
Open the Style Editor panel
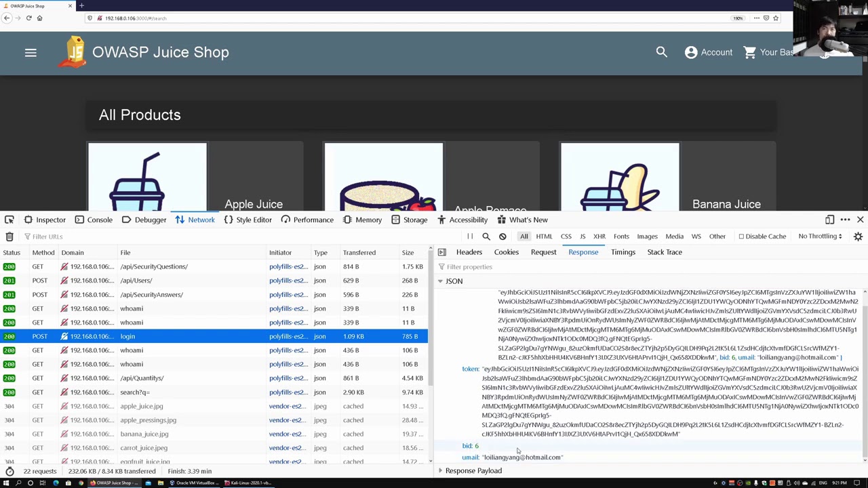tap(248, 220)
